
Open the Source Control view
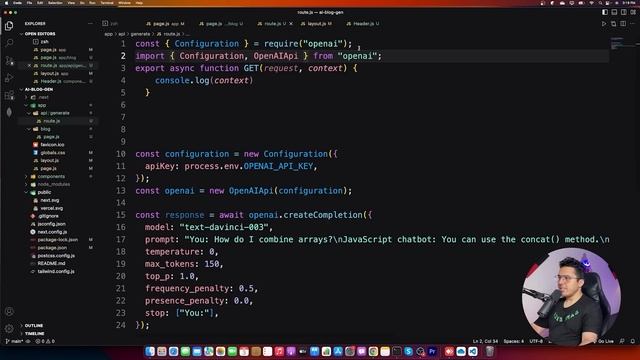tap(9, 61)
